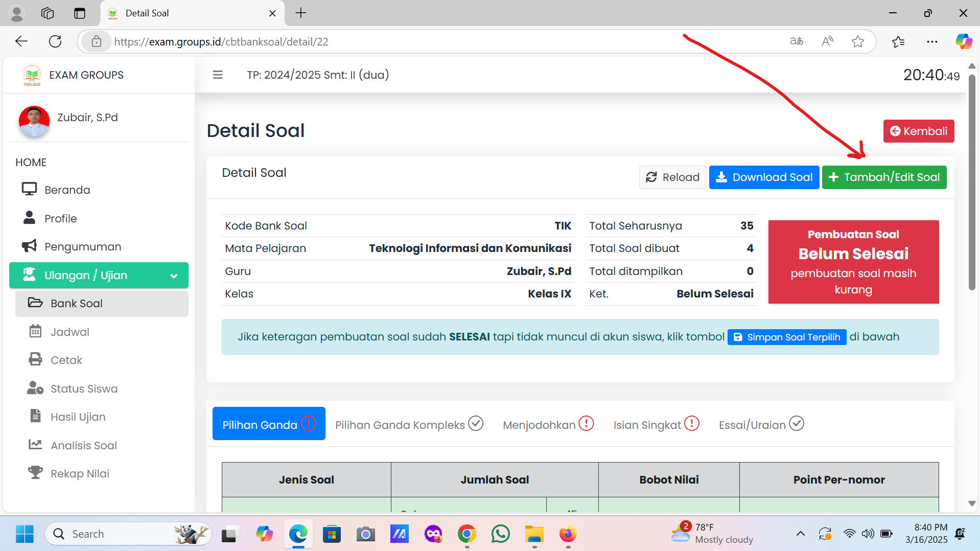Open WhatsApp from the taskbar
Screen dimensions: 980x551
point(500,534)
